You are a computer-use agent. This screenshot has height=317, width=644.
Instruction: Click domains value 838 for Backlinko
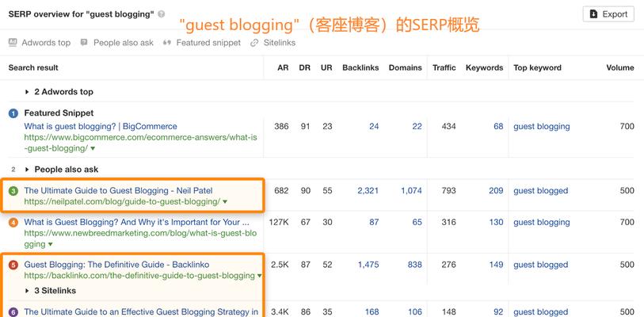click(415, 265)
